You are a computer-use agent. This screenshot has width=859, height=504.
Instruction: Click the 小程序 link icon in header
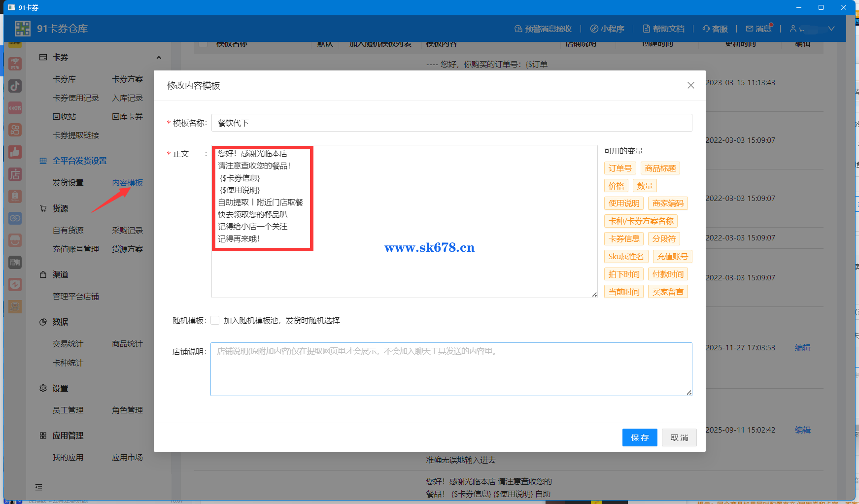coord(594,29)
